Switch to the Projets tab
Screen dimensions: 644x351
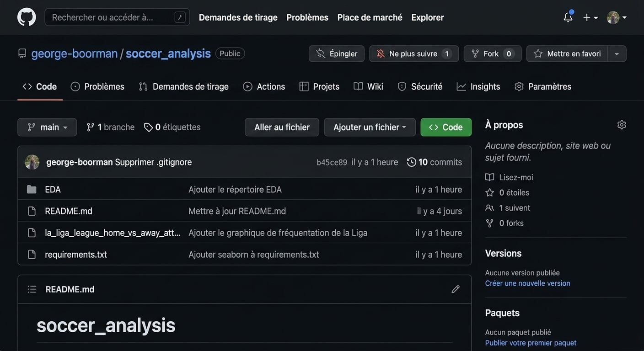(x=319, y=86)
